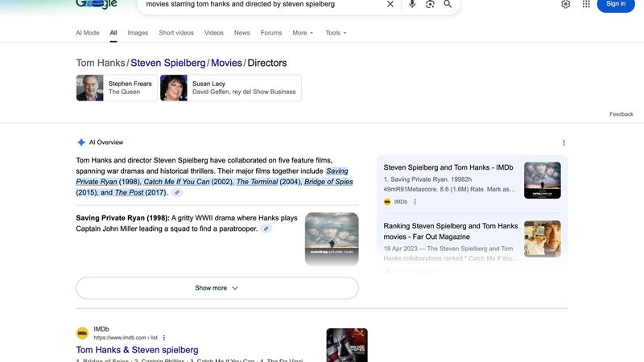Click IMDb source card poster thumbnail

(x=542, y=180)
